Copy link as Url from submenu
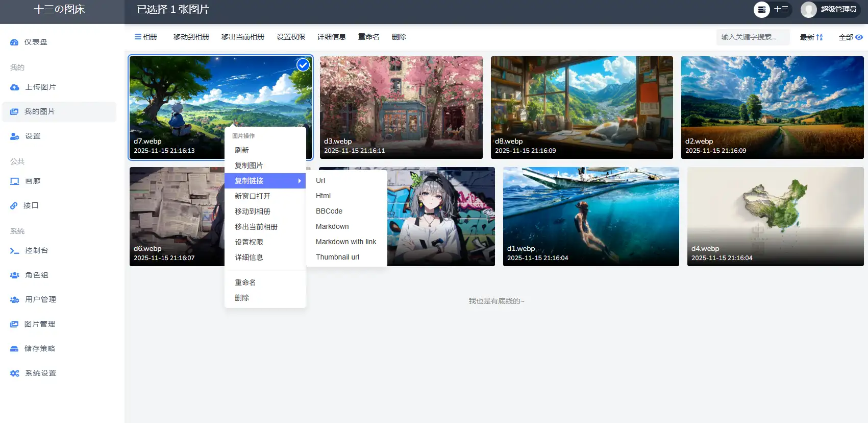 pos(346,180)
